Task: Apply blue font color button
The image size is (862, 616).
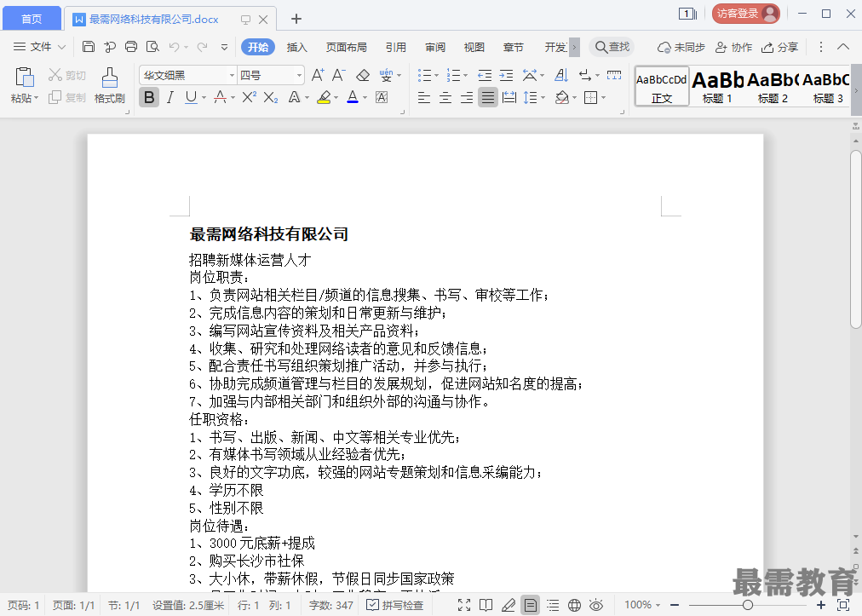Action: (353, 97)
